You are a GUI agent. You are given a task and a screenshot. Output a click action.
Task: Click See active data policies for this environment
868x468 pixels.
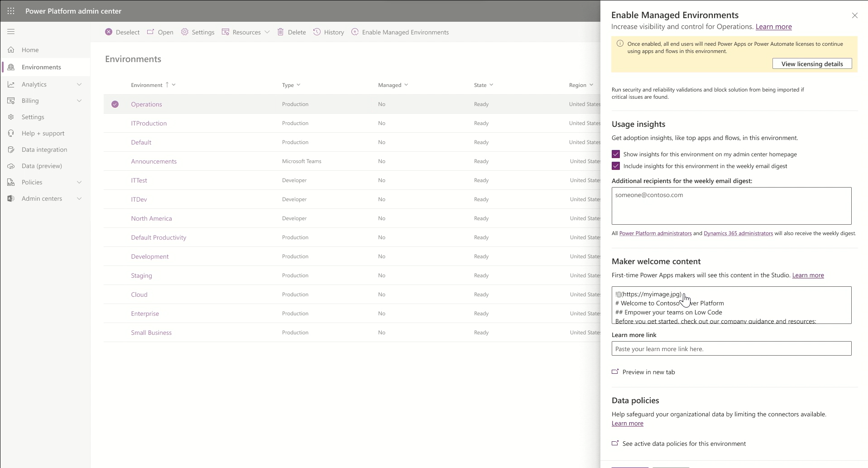(x=684, y=444)
